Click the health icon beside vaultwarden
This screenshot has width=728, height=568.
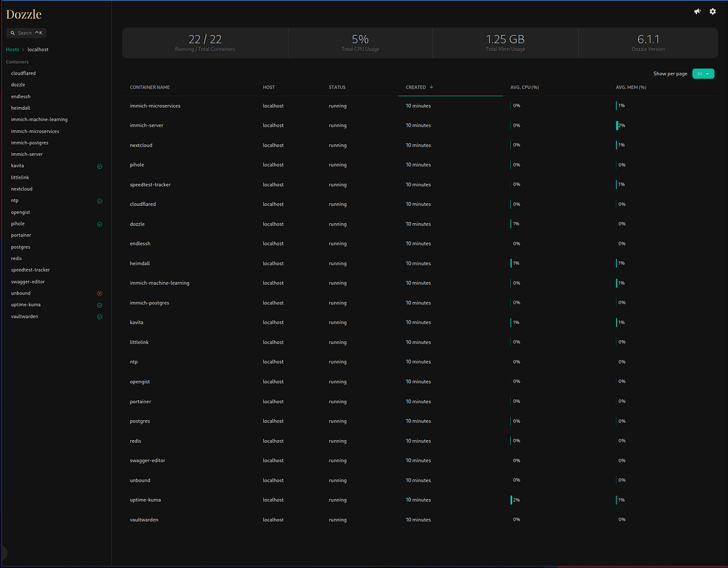(x=99, y=316)
